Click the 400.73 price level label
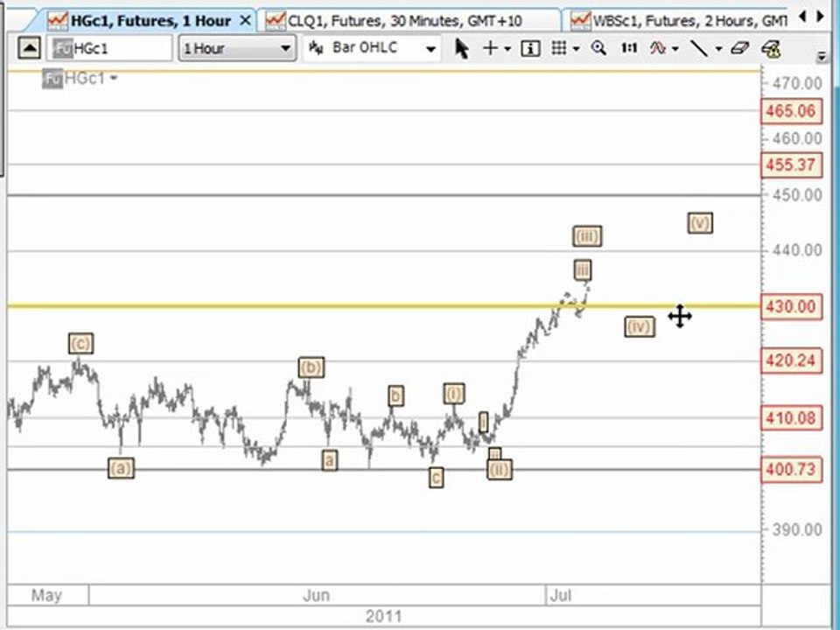 pos(791,470)
